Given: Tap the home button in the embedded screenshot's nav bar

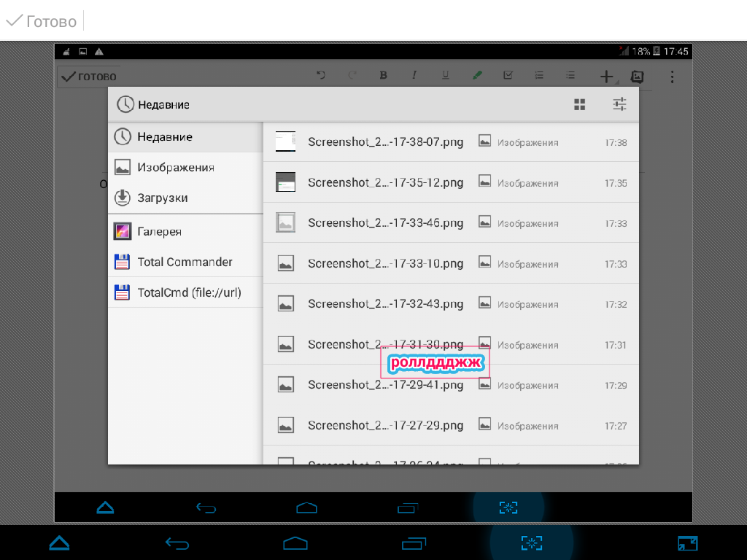Looking at the screenshot, I should (x=306, y=508).
